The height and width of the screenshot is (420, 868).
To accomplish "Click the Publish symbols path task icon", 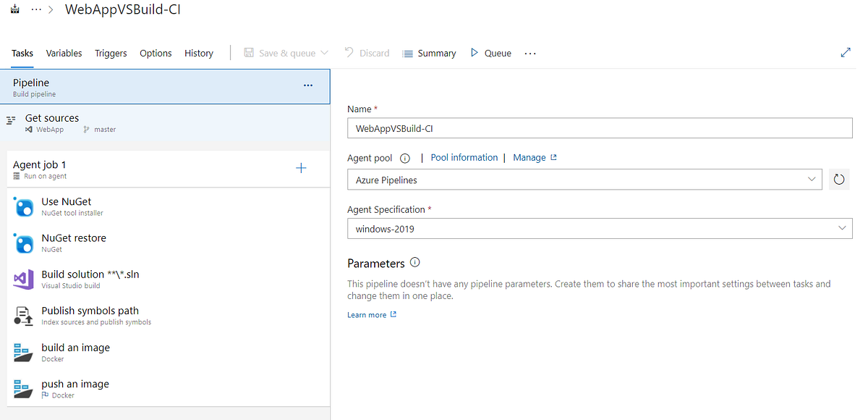I will click(x=24, y=315).
